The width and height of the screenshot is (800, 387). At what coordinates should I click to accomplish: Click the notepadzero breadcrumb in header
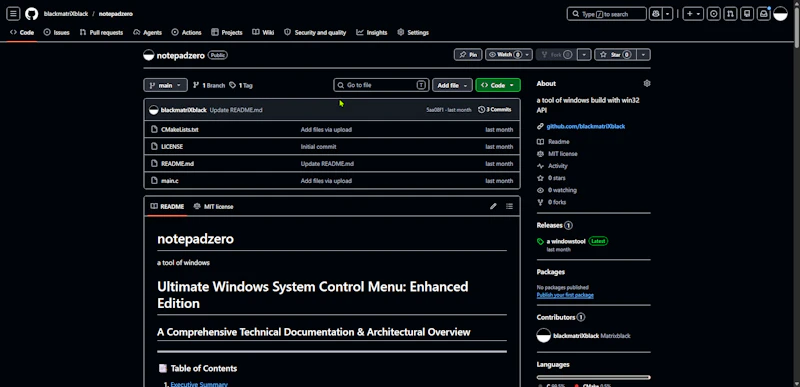tap(116, 14)
